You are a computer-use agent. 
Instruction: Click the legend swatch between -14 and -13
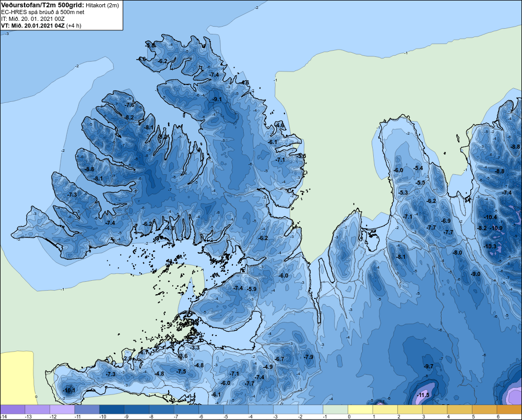click(x=13, y=410)
